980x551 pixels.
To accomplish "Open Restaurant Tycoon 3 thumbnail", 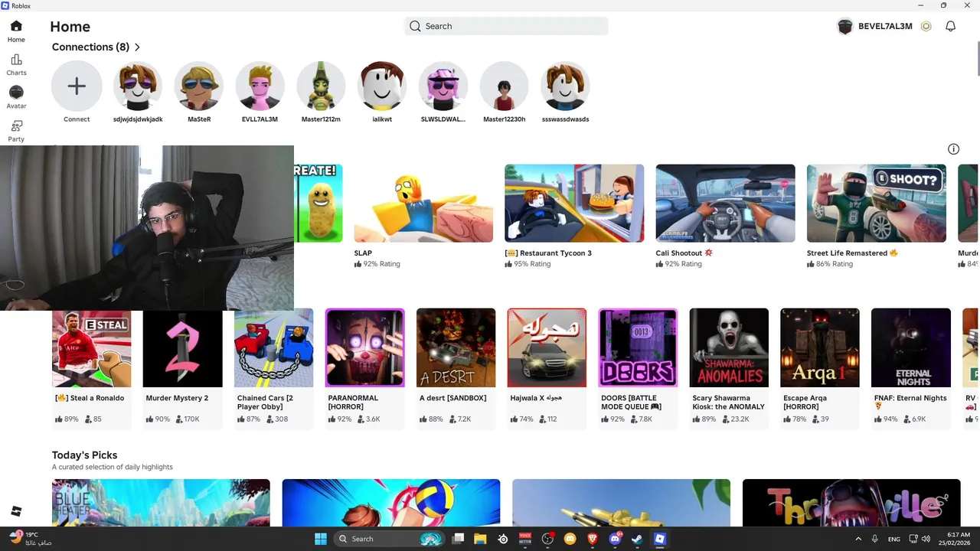I will click(574, 203).
